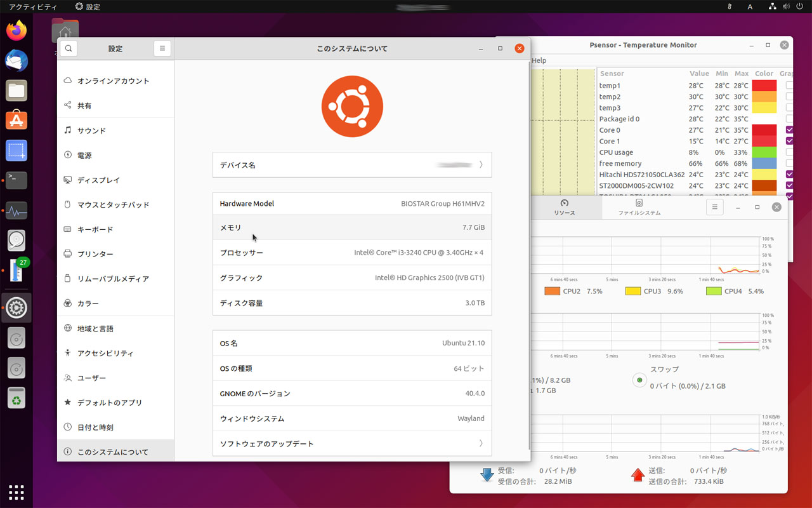The width and height of the screenshot is (812, 508).
Task: Uncheck graph checkbox for Hitachi HDS721050CLA362
Action: [790, 174]
